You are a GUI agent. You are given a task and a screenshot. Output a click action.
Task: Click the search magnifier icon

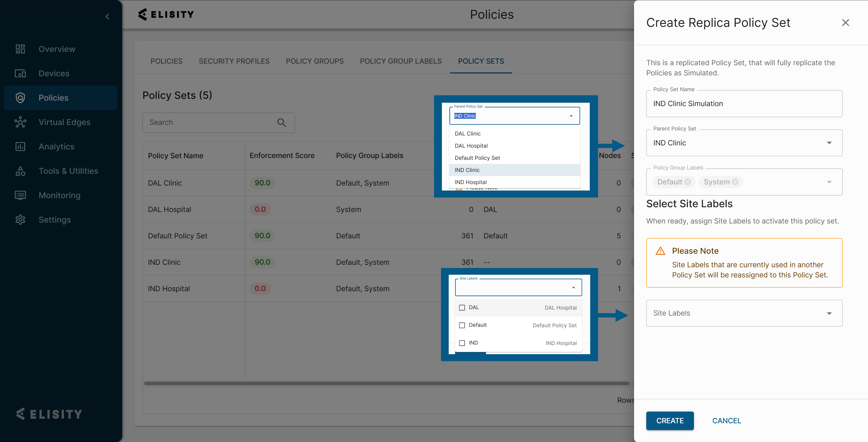(x=281, y=123)
